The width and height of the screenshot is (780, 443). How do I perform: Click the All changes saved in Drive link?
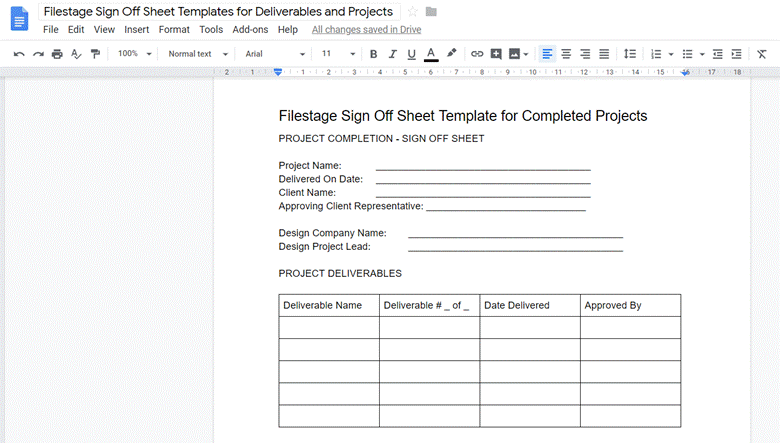click(367, 29)
